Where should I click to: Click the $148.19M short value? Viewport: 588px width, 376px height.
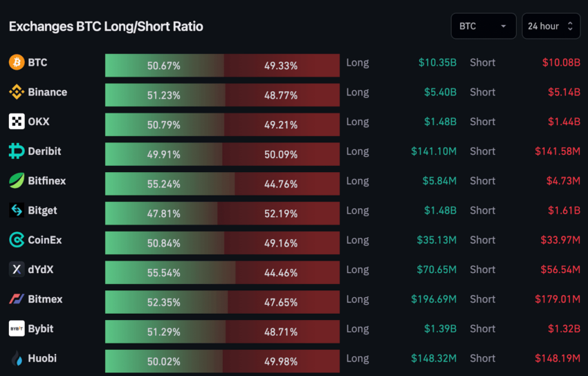click(x=558, y=359)
